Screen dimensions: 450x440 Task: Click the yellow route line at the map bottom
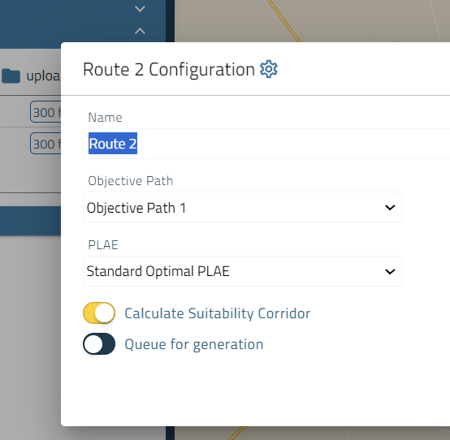(x=237, y=433)
